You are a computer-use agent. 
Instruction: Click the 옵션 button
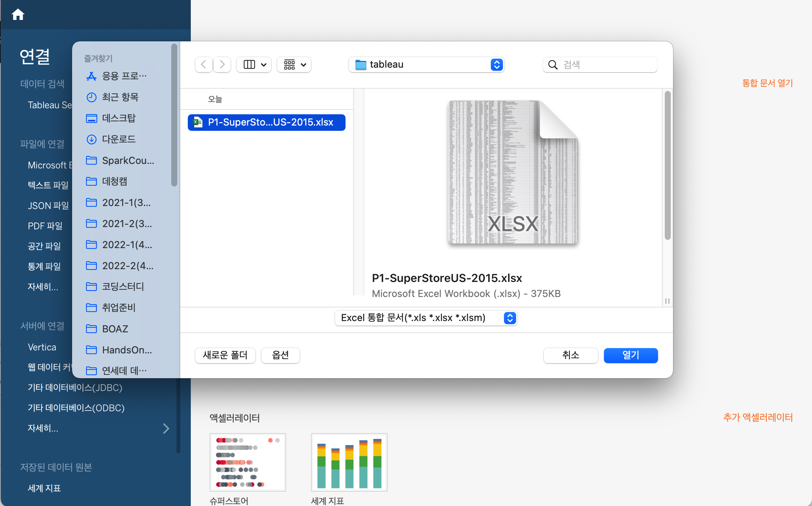[281, 355]
